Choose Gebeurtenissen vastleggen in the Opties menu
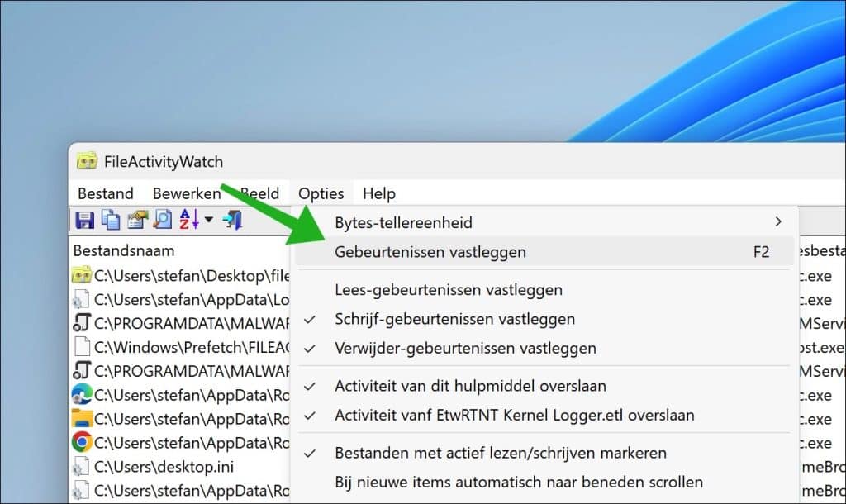The width and height of the screenshot is (846, 504). click(x=545, y=252)
